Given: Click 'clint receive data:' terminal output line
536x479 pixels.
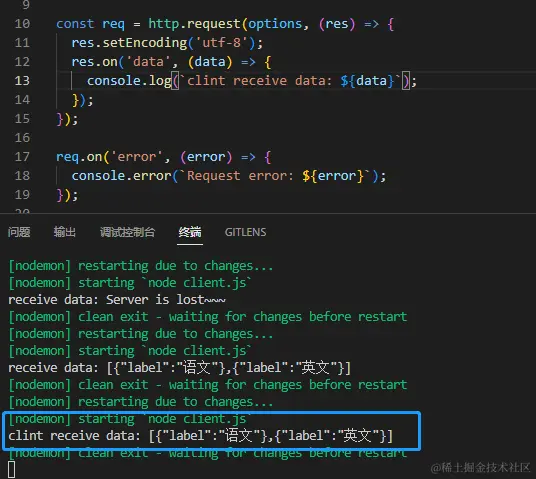Looking at the screenshot, I should 201,436.
